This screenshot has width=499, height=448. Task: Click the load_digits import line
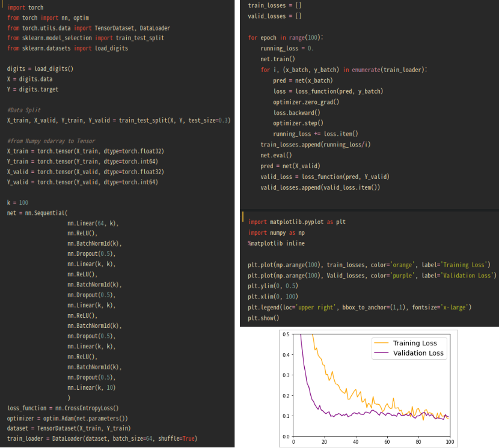pos(67,48)
